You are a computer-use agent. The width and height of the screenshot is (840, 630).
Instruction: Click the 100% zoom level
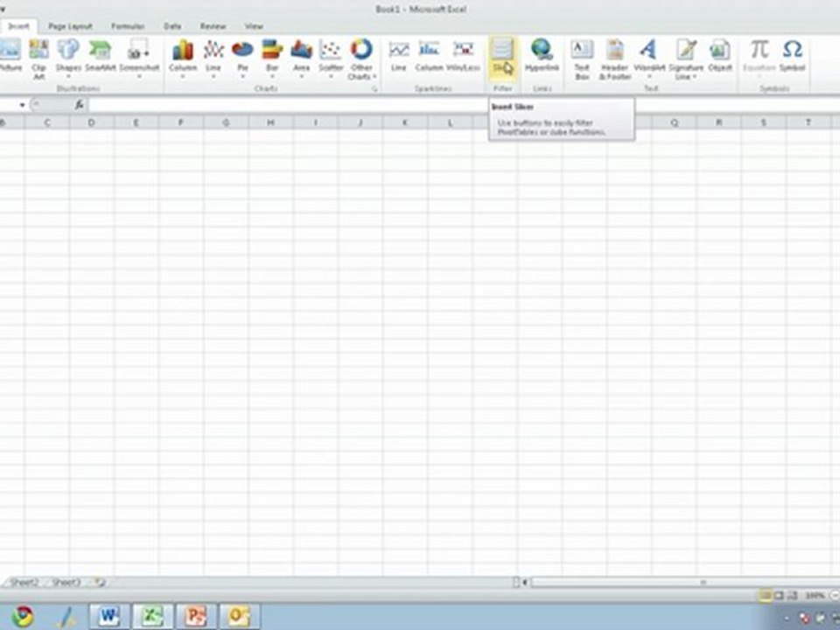[x=815, y=596]
